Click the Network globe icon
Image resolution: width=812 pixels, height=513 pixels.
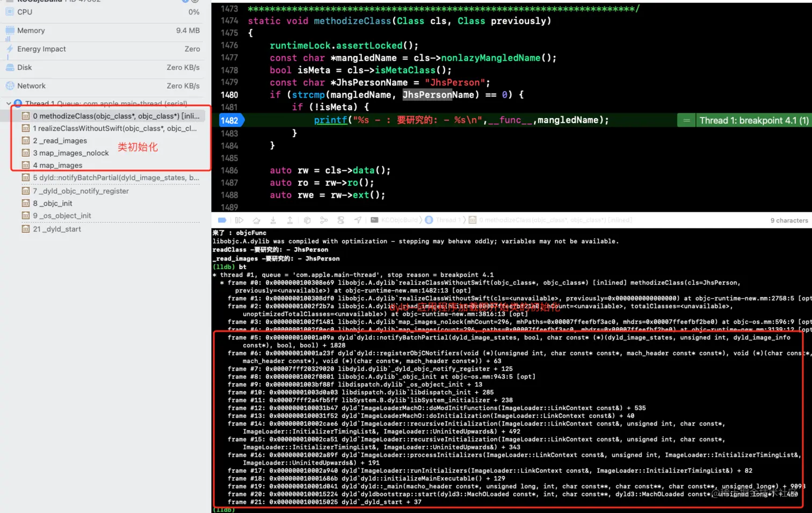click(10, 86)
